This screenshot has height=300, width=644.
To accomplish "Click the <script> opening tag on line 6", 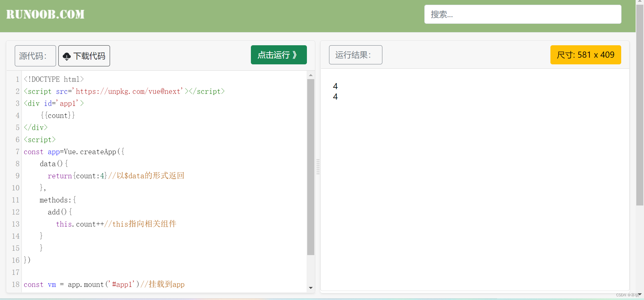I will coord(40,140).
